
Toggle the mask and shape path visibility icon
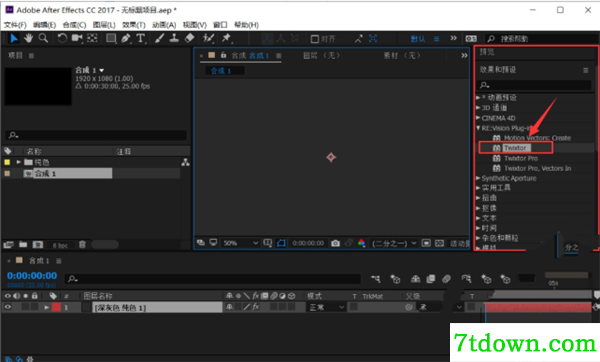[281, 243]
